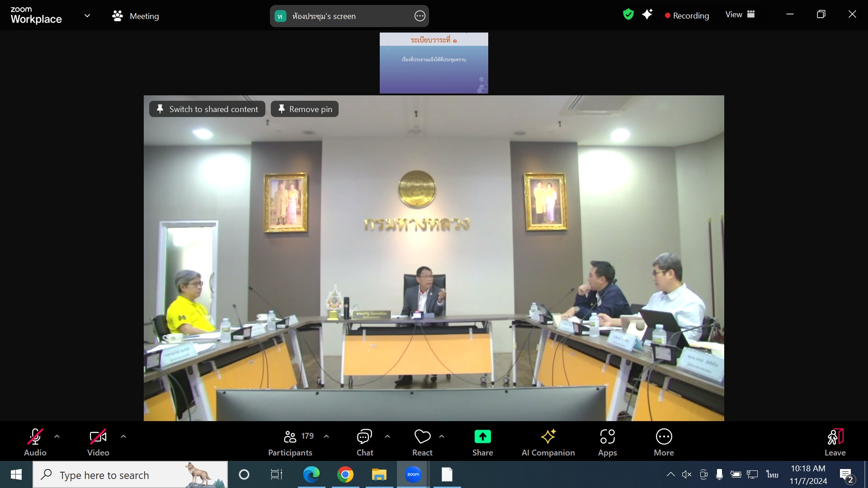The height and width of the screenshot is (488, 868).
Task: Open the View layout menu
Action: coord(740,14)
